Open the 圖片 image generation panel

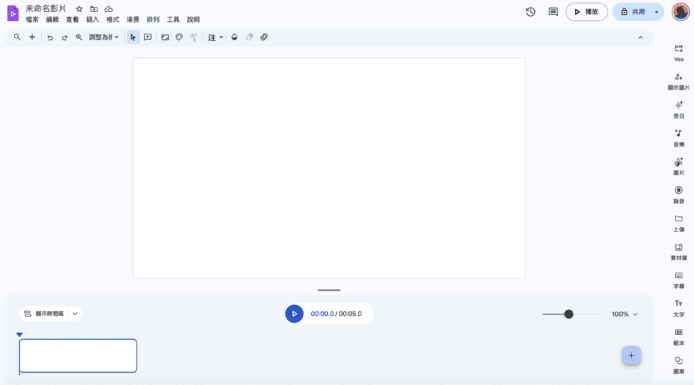679,166
